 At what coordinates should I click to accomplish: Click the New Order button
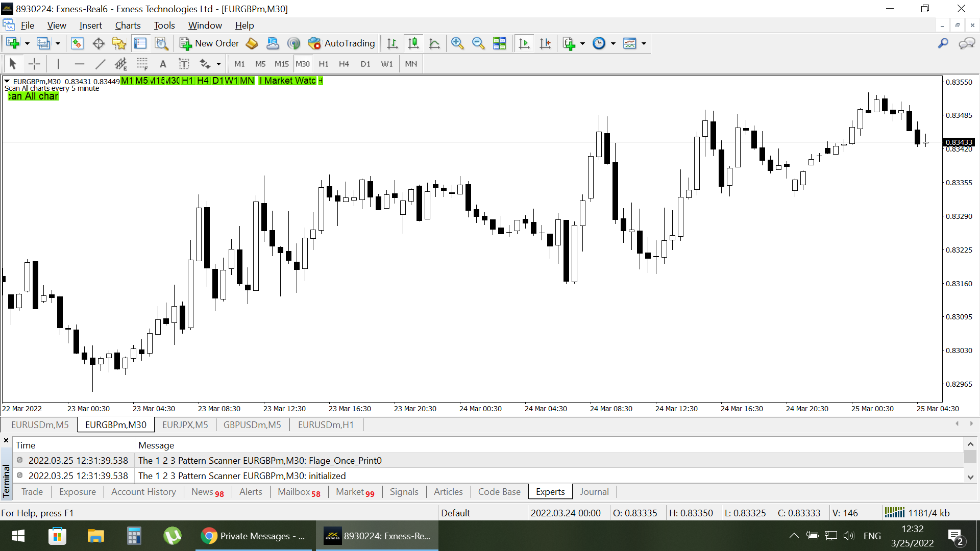tap(210, 43)
